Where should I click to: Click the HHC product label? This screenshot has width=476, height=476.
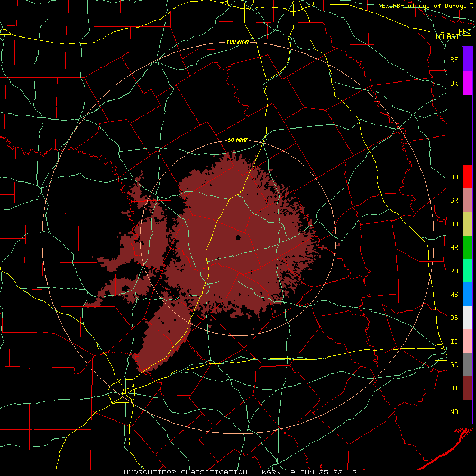click(x=464, y=32)
